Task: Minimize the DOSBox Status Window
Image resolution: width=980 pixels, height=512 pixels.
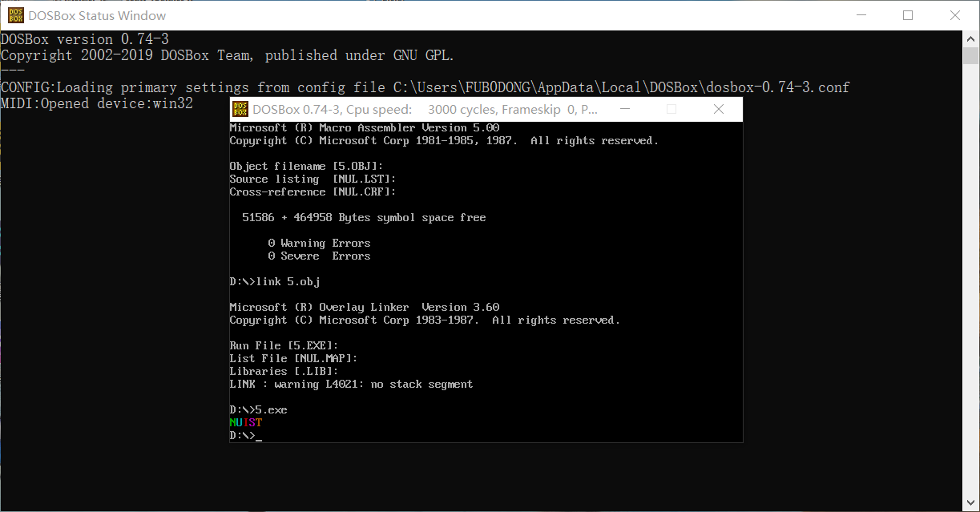Action: pyautogui.click(x=861, y=15)
